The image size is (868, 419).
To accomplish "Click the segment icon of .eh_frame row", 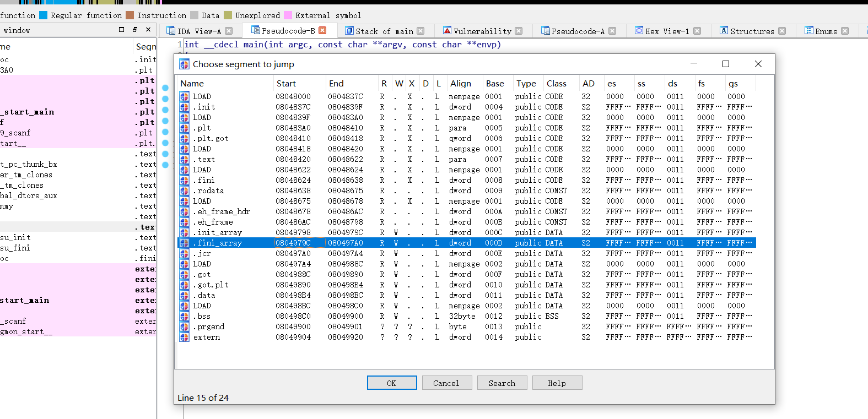I will (x=184, y=222).
